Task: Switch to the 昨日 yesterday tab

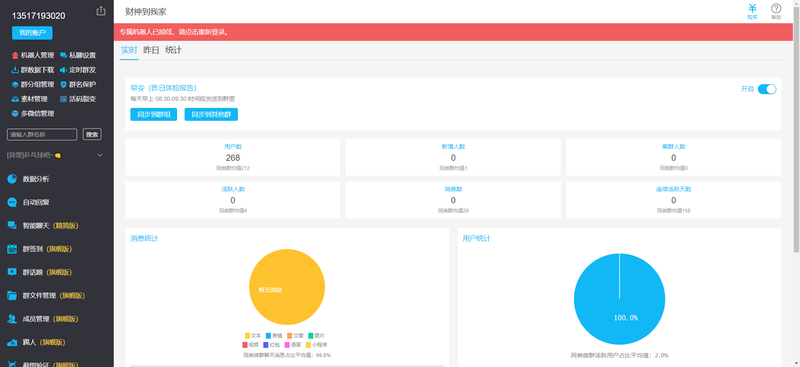Action: point(151,51)
